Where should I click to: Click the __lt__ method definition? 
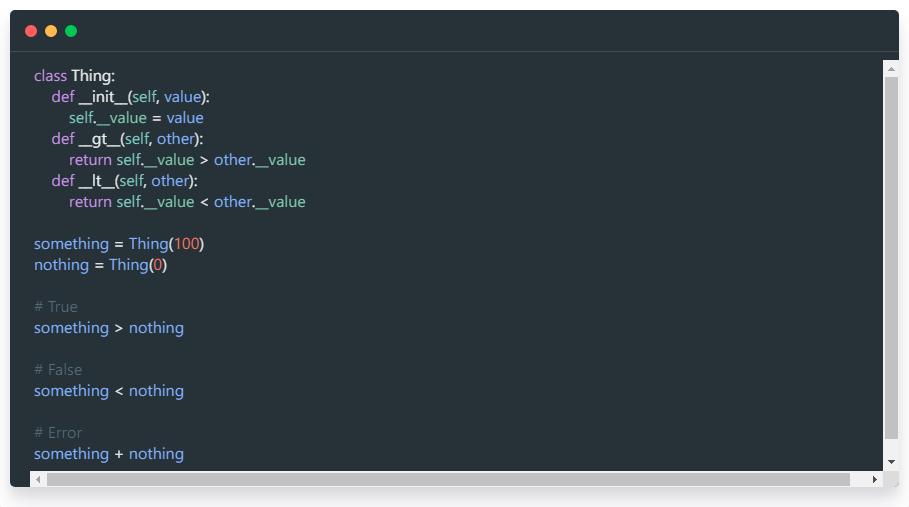(124, 181)
